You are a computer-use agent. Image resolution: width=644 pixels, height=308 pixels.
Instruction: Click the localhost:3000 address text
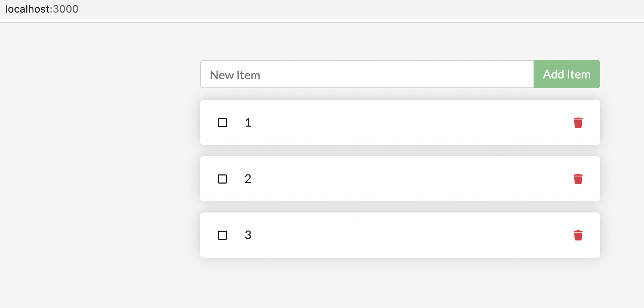(42, 9)
